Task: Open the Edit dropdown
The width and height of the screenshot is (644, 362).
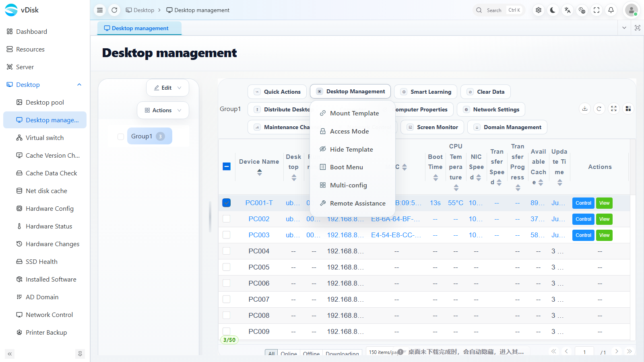Action: (167, 88)
